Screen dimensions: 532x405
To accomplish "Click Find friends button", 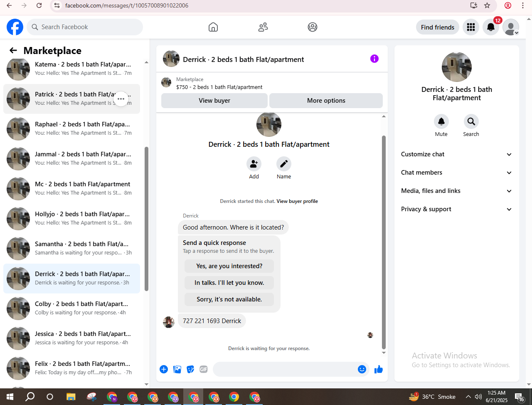I will click(x=438, y=27).
